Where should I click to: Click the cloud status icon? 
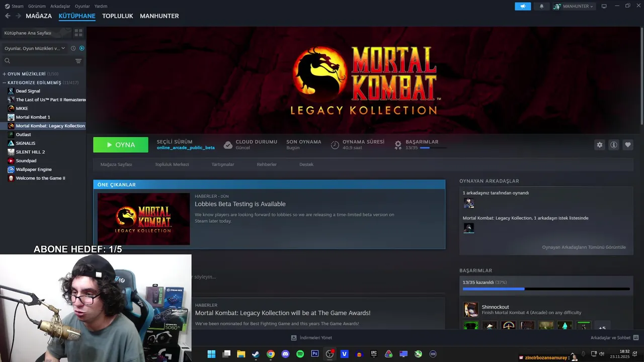click(228, 145)
